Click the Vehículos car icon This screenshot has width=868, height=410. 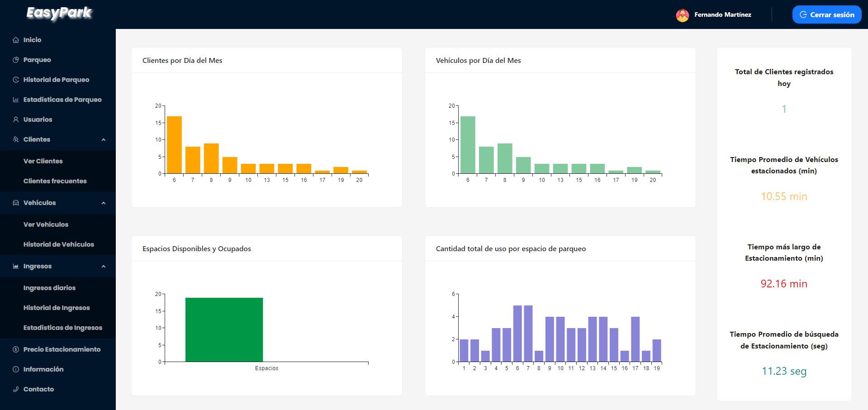[x=16, y=203]
